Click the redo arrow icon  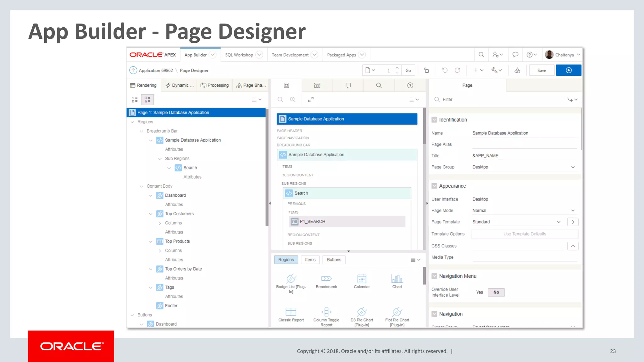(x=458, y=70)
